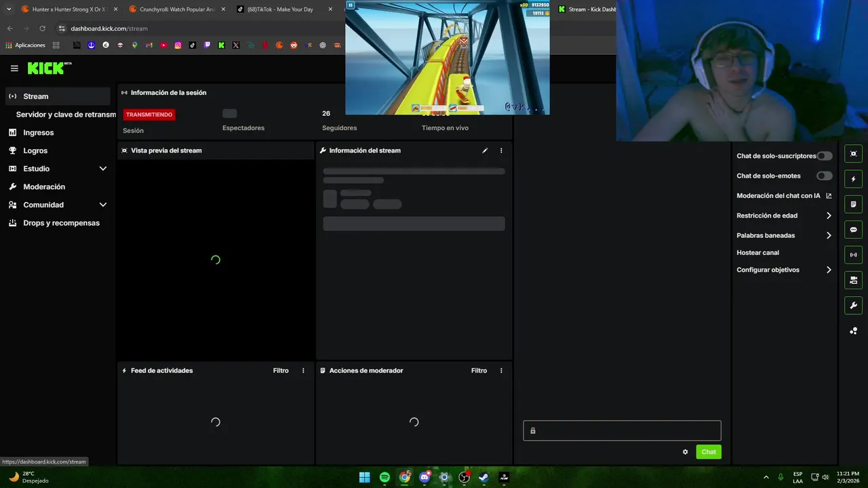The width and height of the screenshot is (868, 488).
Task: Edit stream info with the pencil icon
Action: [485, 150]
